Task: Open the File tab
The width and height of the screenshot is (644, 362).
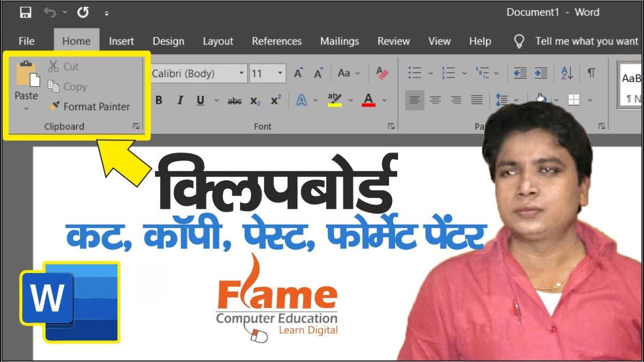Action: click(26, 41)
